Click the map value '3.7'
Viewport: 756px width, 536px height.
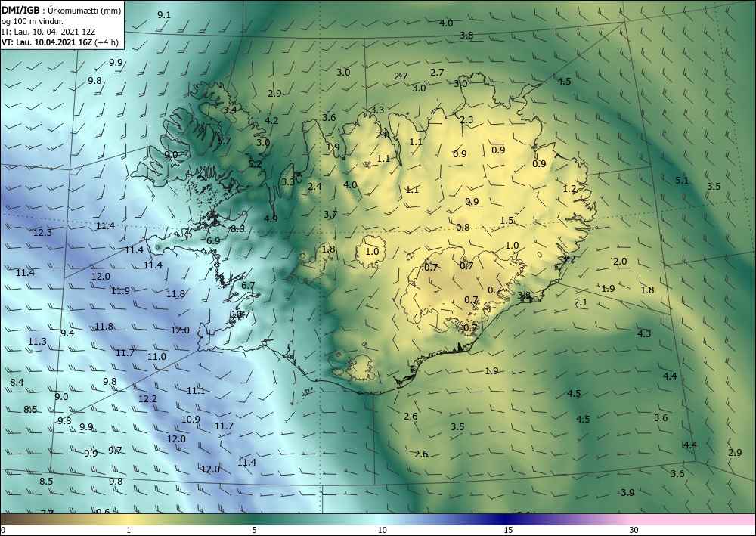[x=330, y=215]
